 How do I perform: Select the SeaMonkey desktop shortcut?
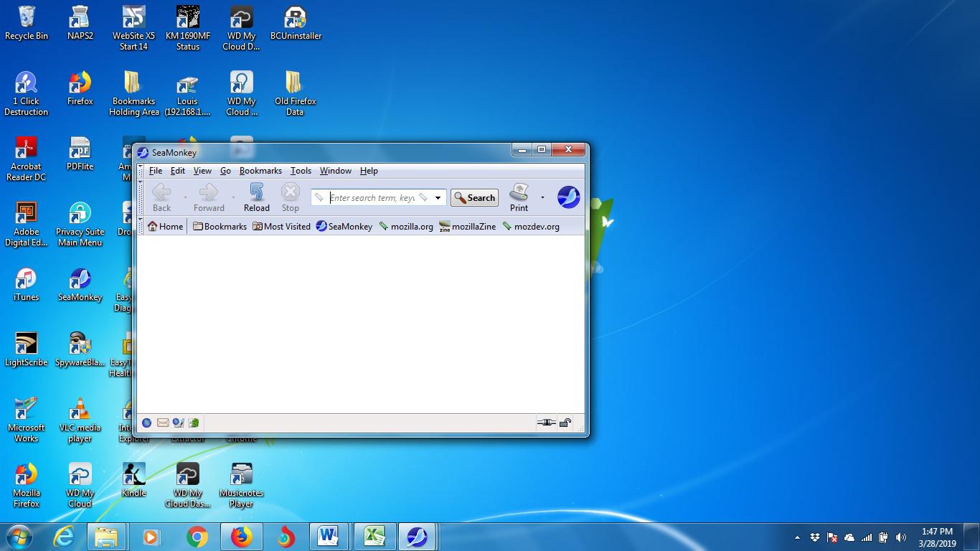80,285
